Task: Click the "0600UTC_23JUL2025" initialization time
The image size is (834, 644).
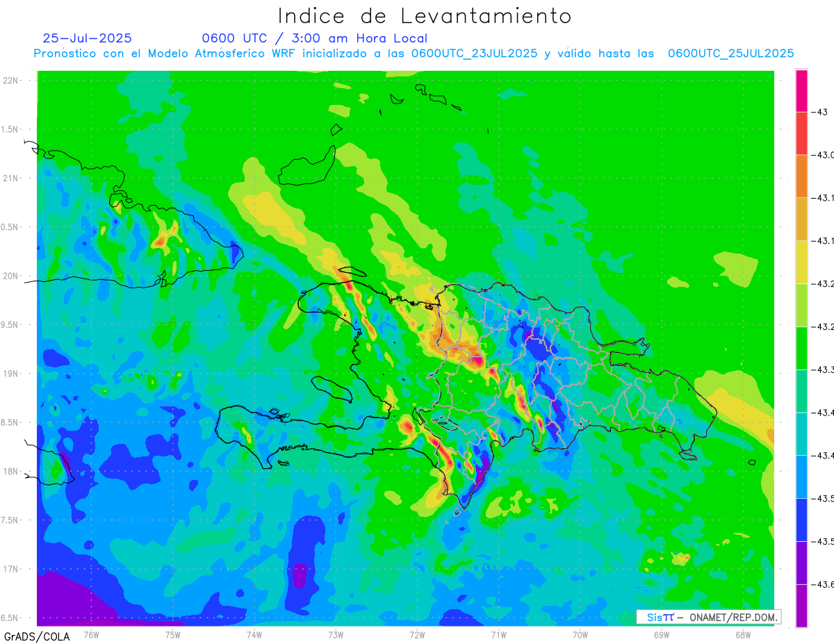Action: [474, 53]
